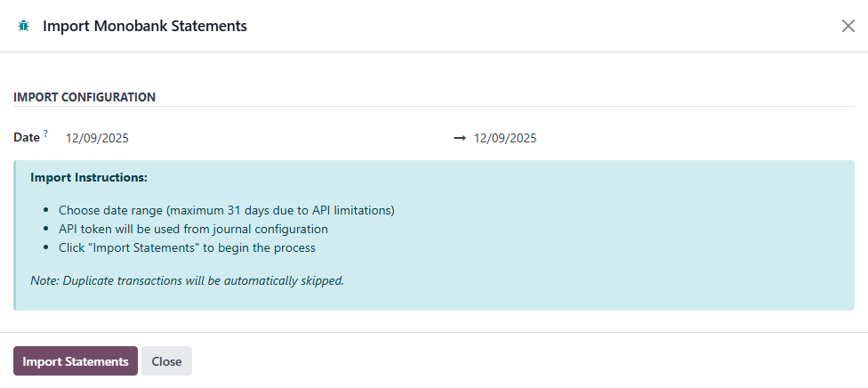Click the Date field help question mark
This screenshot has height=388, width=868.
coord(45,133)
